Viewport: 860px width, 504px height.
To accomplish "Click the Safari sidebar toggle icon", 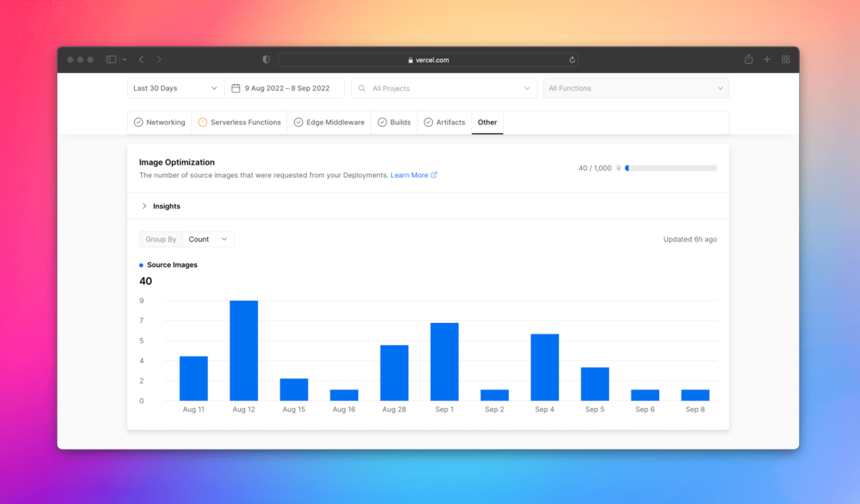I will (111, 59).
